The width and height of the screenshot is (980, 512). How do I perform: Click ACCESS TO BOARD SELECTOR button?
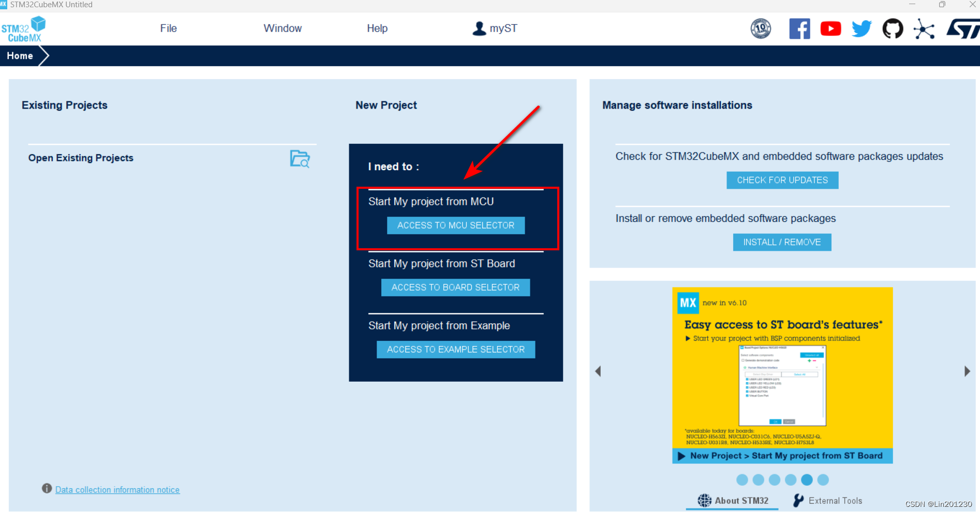tap(455, 288)
